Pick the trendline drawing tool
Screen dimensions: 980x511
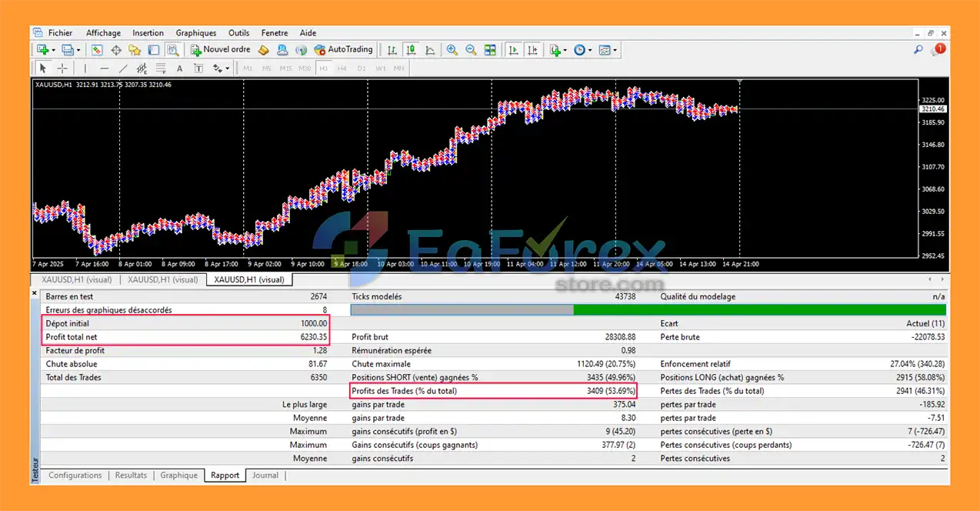pyautogui.click(x=123, y=68)
